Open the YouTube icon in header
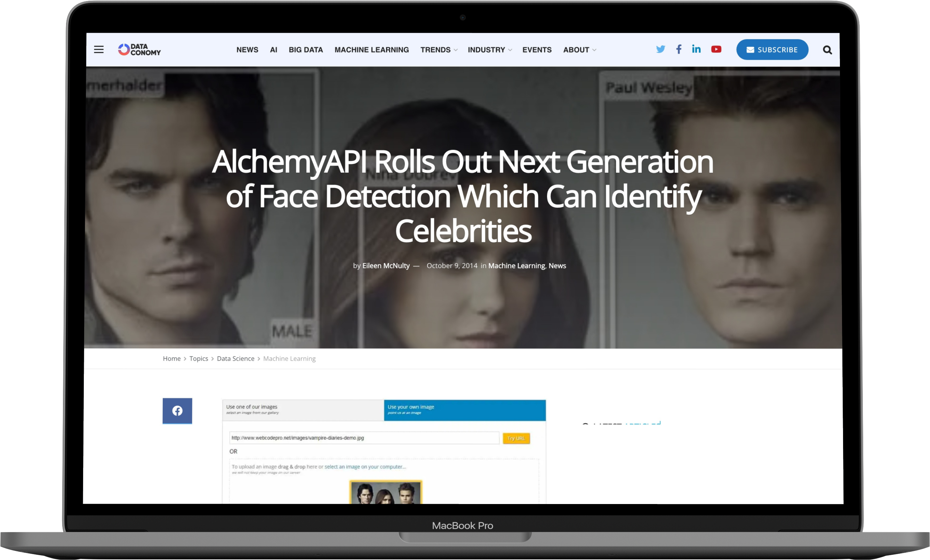 click(x=716, y=49)
